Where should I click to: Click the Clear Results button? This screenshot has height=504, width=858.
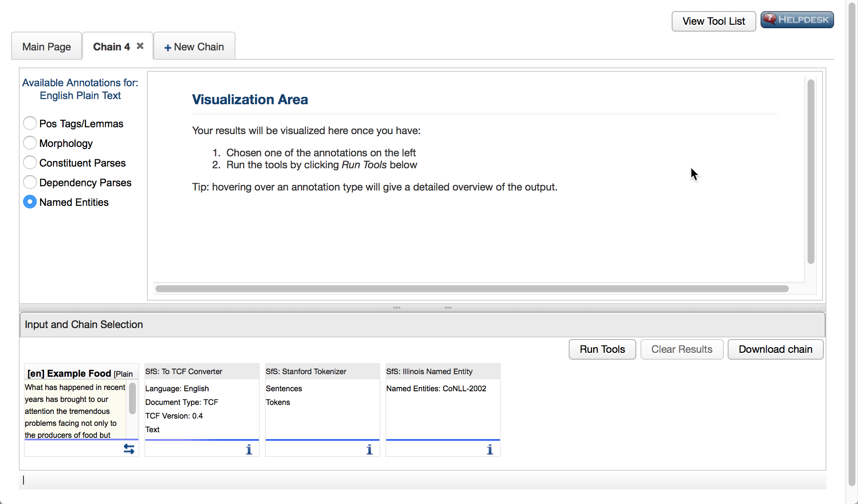pyautogui.click(x=682, y=349)
